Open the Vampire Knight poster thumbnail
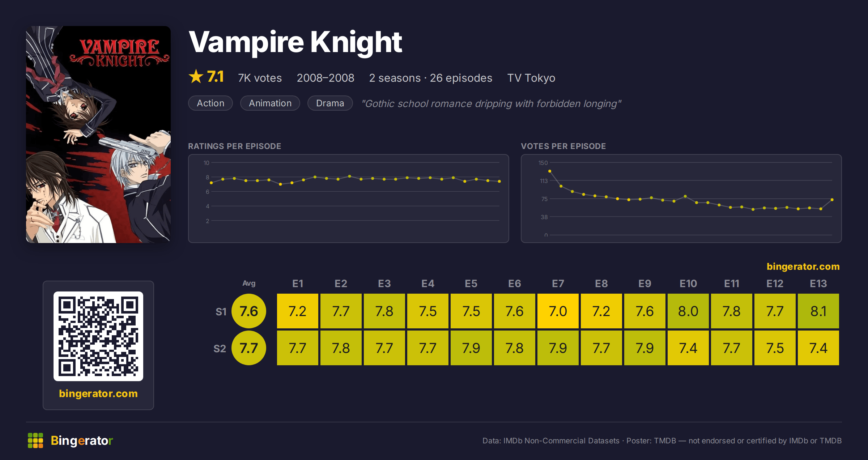 [98, 134]
